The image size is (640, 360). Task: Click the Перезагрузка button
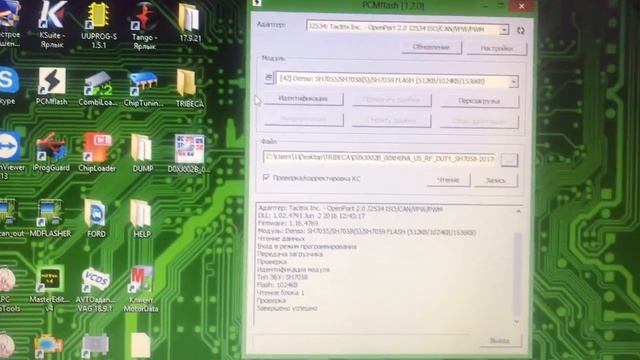click(x=479, y=101)
